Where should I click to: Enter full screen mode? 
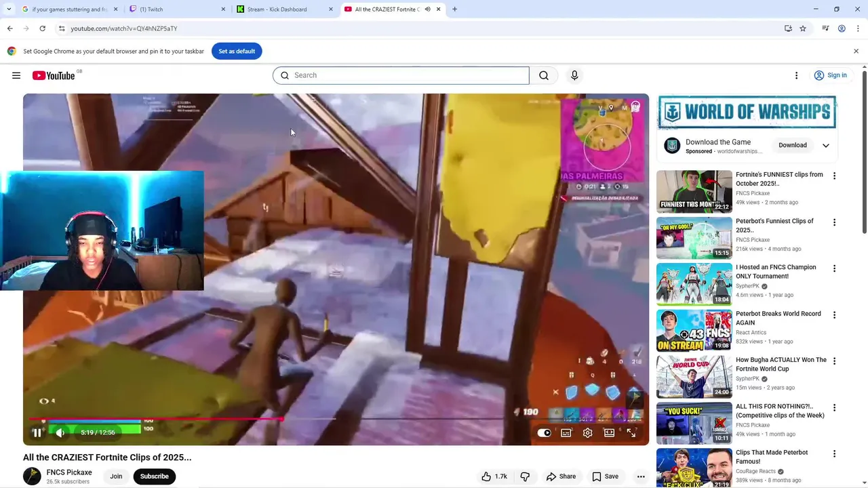(x=631, y=432)
